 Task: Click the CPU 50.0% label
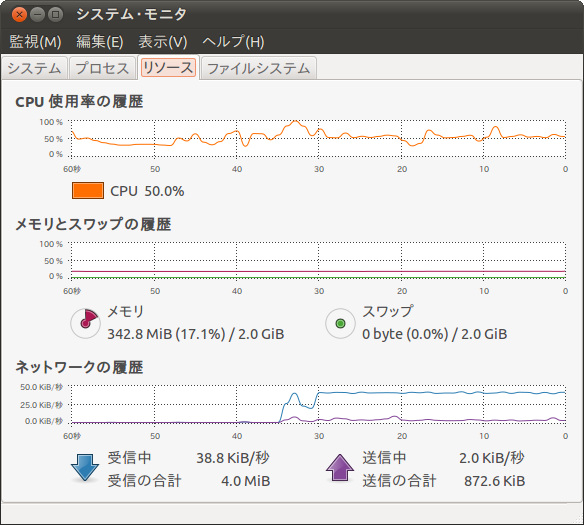[147, 191]
